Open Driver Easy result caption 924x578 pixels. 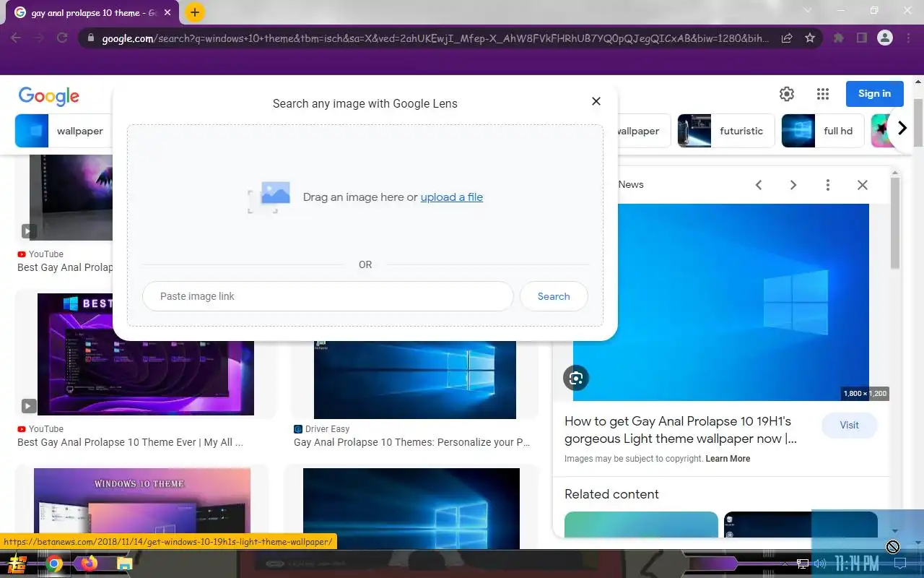pyautogui.click(x=412, y=442)
